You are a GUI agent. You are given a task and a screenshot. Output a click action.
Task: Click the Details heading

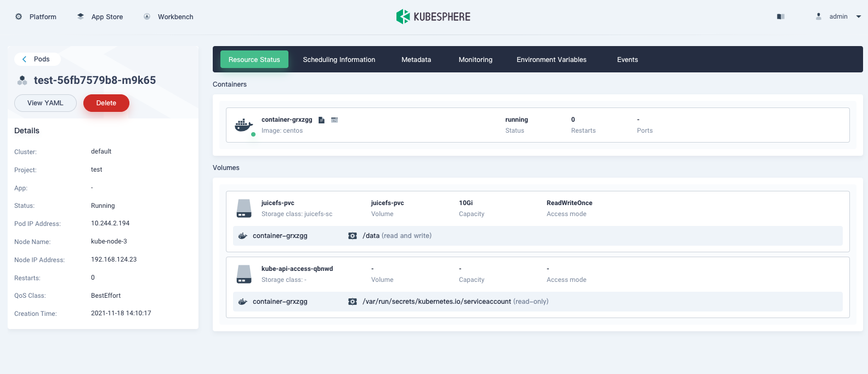point(27,131)
